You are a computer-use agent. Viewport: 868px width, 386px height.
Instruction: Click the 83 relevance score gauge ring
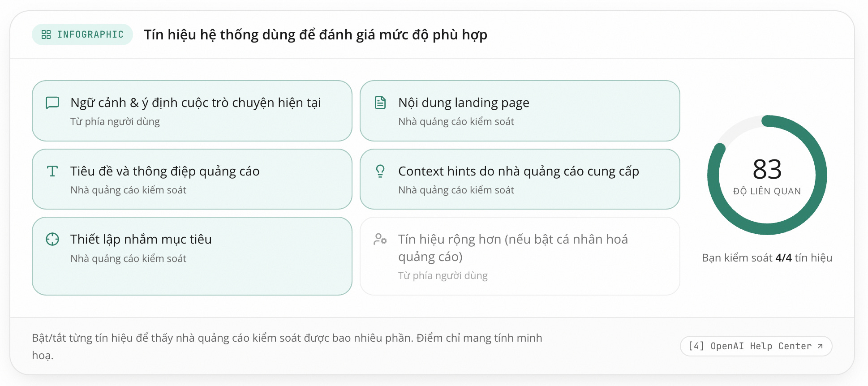[767, 175]
